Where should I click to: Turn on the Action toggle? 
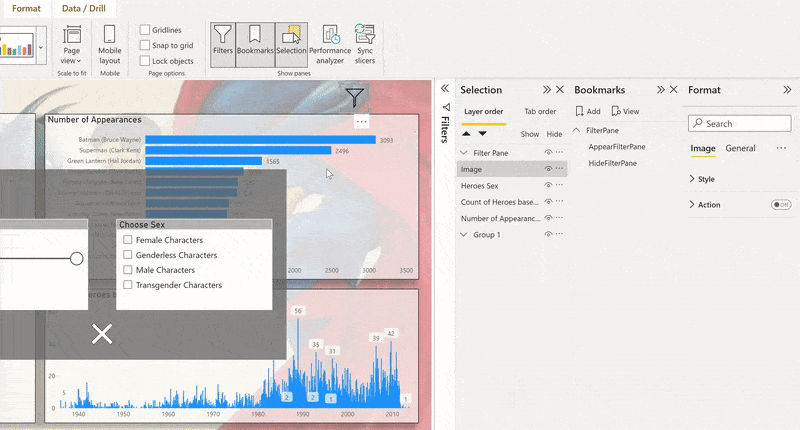781,205
